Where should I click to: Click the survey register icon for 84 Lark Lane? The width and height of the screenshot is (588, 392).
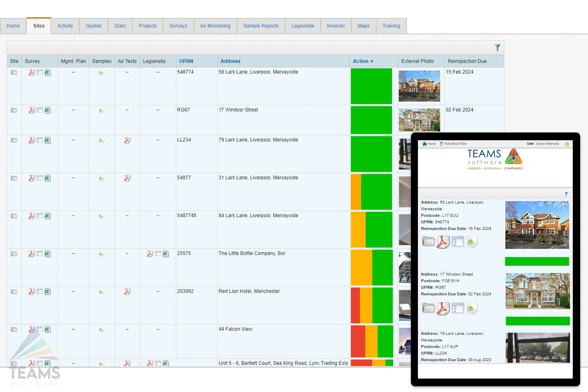point(40,216)
